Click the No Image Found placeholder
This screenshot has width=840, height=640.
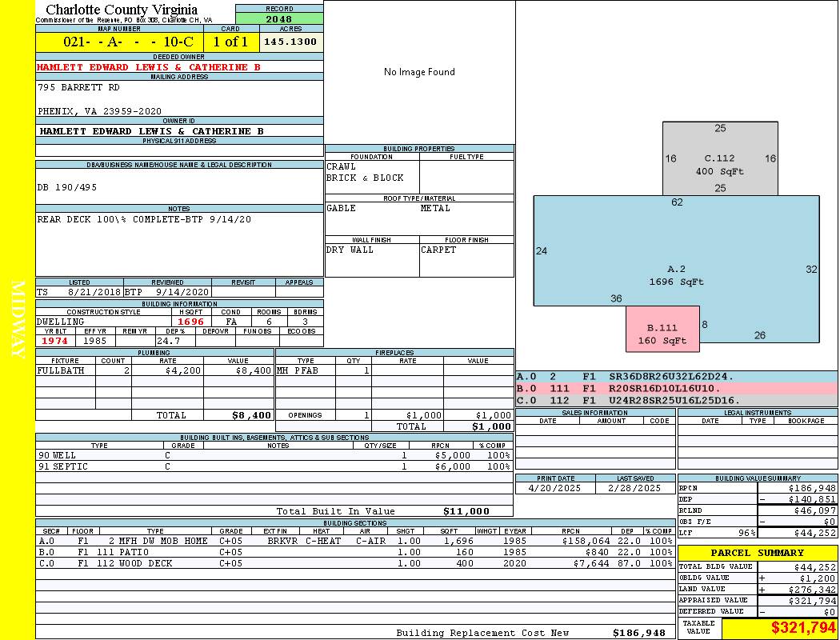point(419,72)
